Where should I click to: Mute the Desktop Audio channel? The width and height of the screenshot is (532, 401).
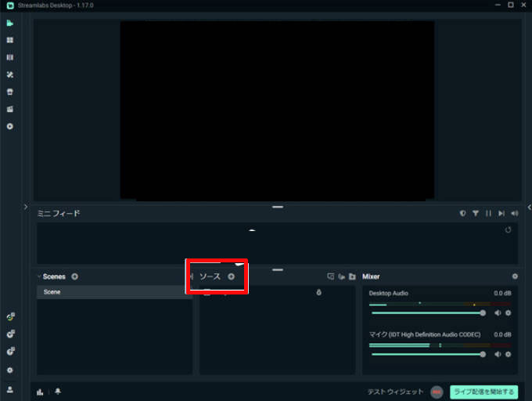pos(498,313)
